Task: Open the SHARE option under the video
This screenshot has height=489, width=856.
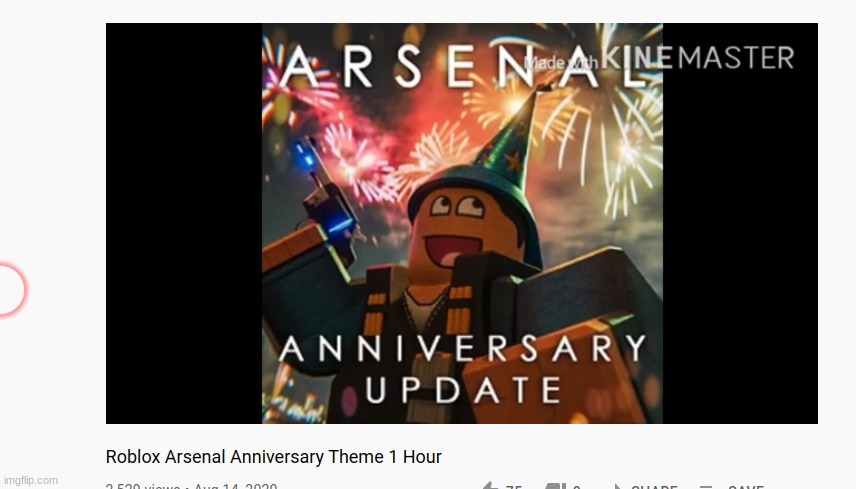Action: tap(654, 486)
